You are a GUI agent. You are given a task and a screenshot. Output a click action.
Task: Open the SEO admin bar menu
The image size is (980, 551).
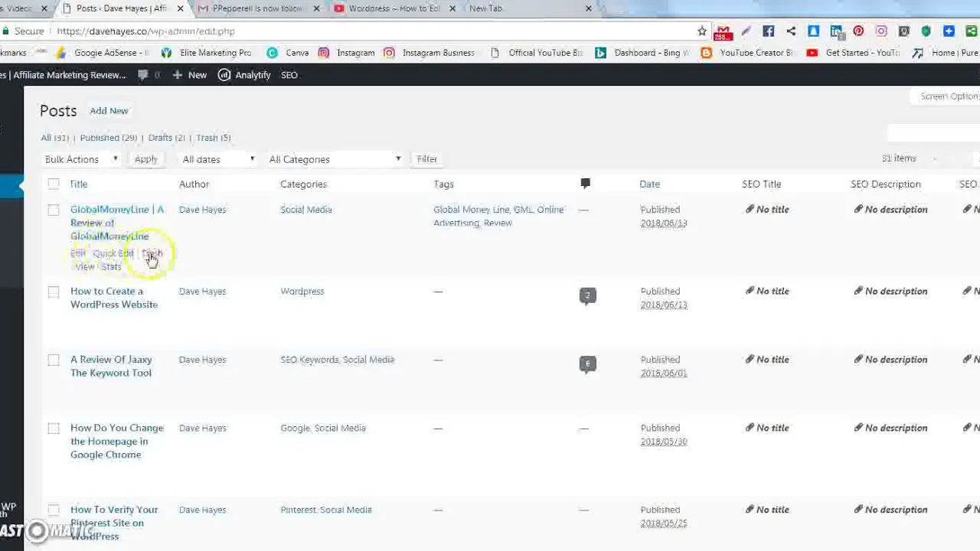(x=289, y=75)
